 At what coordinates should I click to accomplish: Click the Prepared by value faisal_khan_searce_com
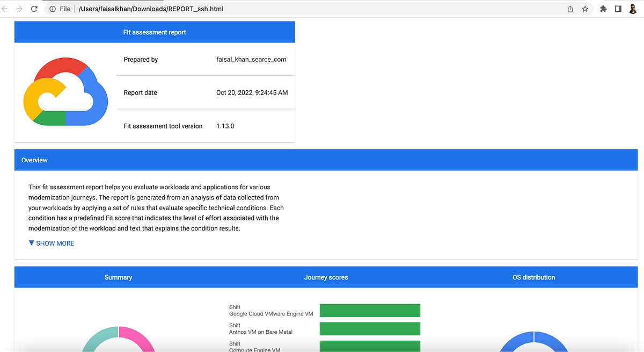[251, 59]
